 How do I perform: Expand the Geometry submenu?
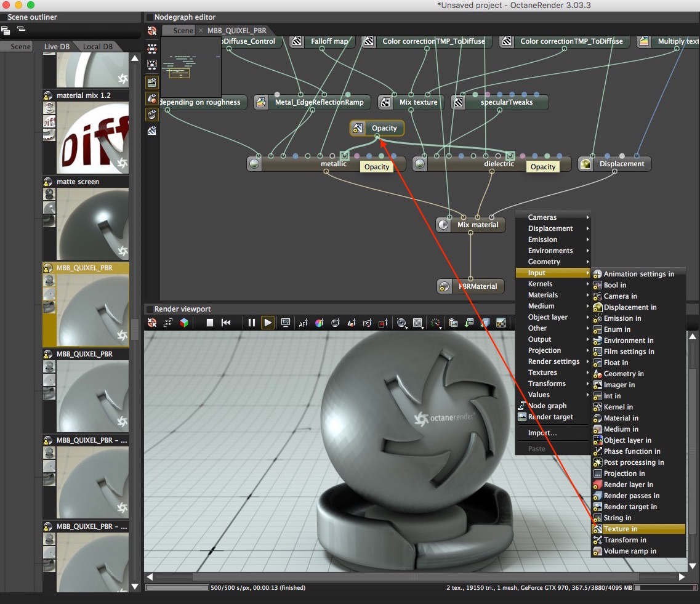(x=553, y=262)
